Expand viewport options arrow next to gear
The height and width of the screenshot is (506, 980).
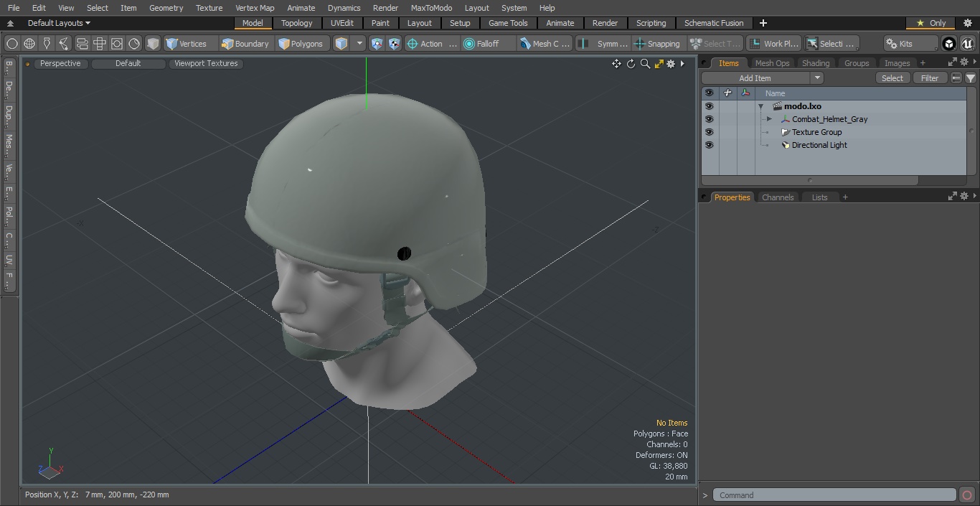(682, 64)
